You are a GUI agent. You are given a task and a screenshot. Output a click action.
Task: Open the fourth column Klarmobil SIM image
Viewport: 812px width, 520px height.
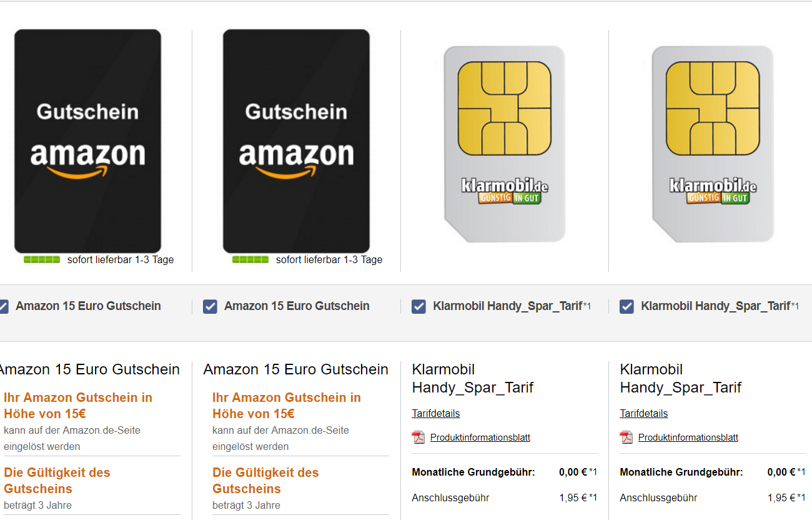point(713,144)
